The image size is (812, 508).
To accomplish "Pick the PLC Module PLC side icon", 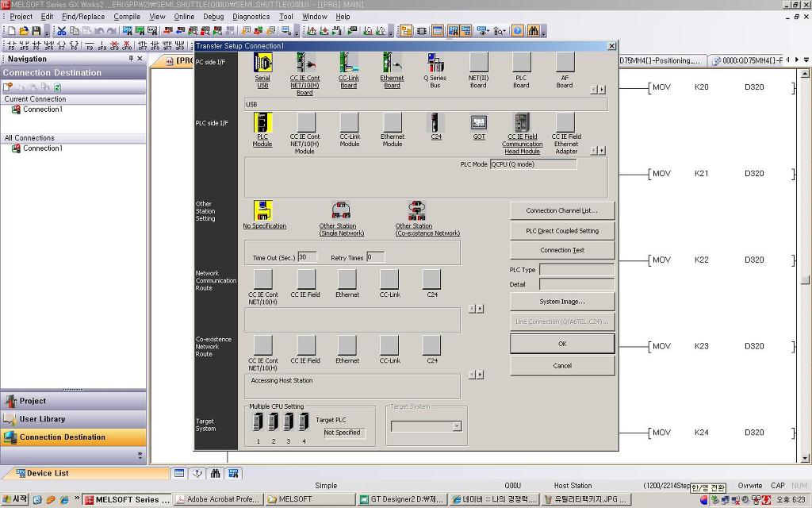I will 262,123.
